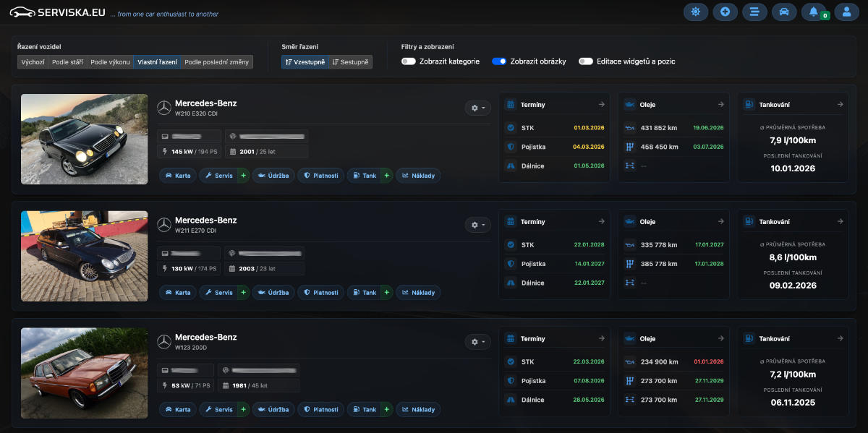868x433 pixels.
Task: Expand gear dropdown for W123 200D
Action: tap(477, 342)
